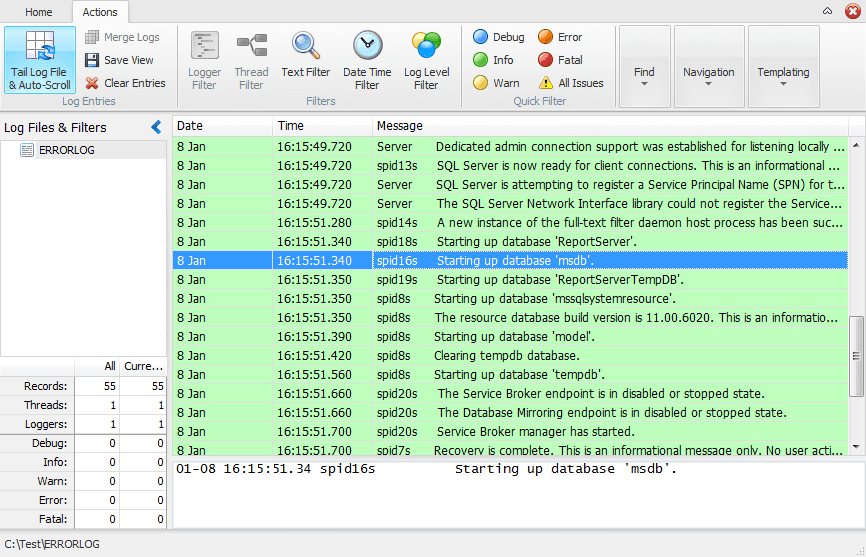Expand the Navigation dropdown
The height and width of the screenshot is (557, 866).
(x=709, y=66)
